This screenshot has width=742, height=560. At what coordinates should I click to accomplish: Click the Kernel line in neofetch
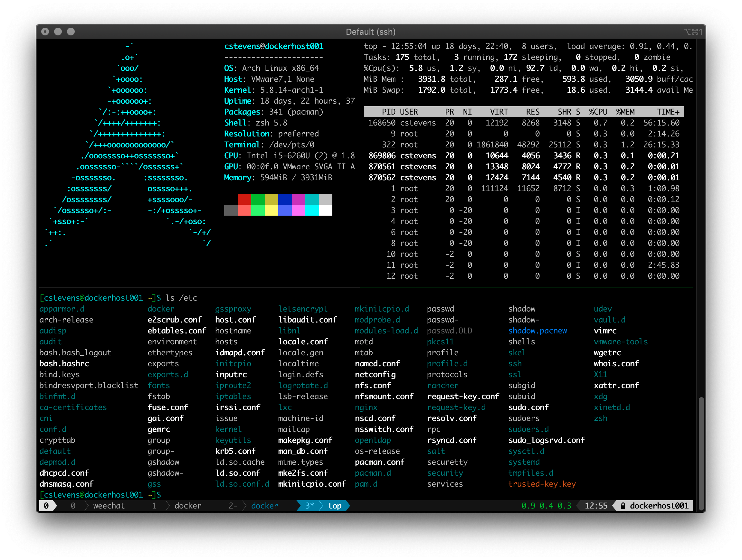(274, 90)
